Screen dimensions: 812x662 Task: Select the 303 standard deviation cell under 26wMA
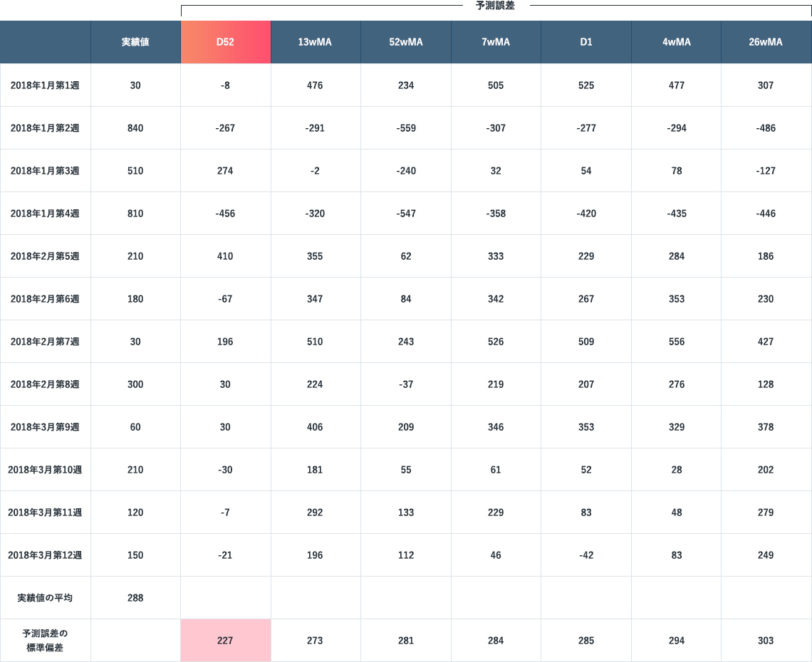[x=766, y=641]
